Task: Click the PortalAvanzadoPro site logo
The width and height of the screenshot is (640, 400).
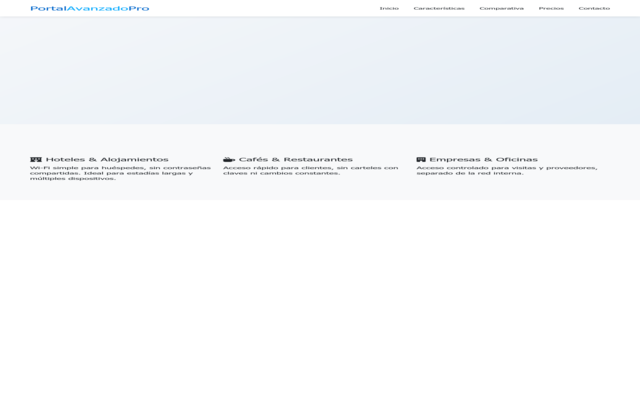Action: point(89,8)
